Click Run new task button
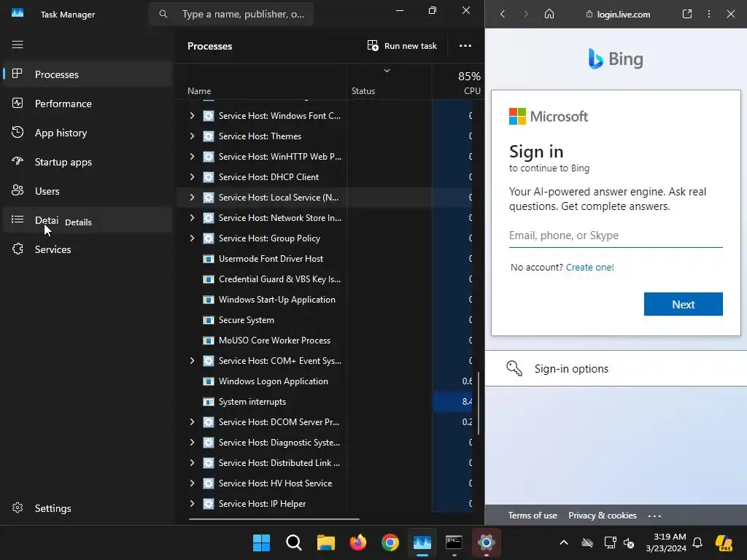747x560 pixels. coord(402,46)
